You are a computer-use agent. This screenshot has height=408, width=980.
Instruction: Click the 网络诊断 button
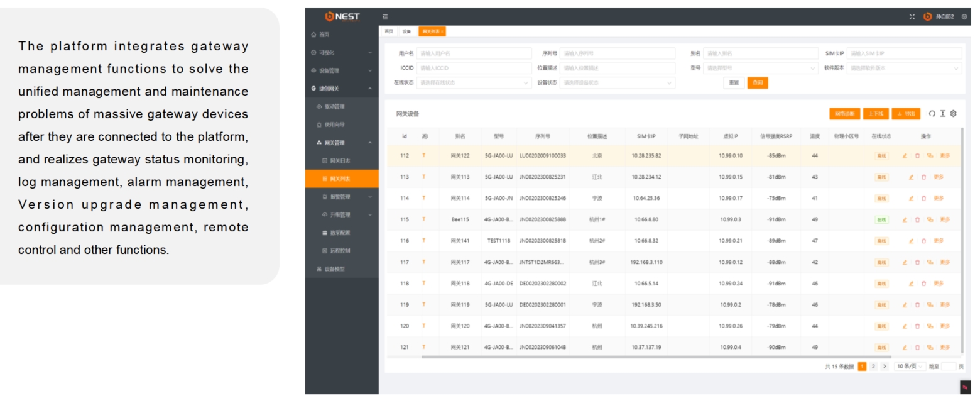click(844, 114)
